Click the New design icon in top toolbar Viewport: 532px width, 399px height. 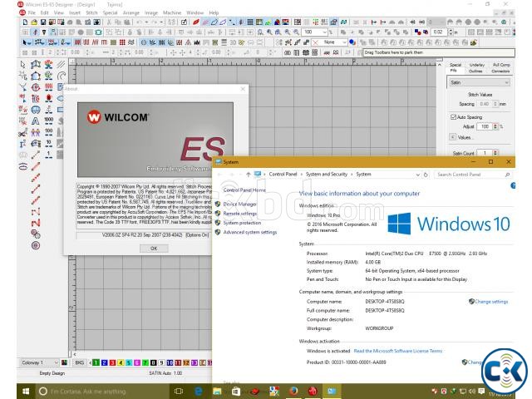pyautogui.click(x=25, y=22)
